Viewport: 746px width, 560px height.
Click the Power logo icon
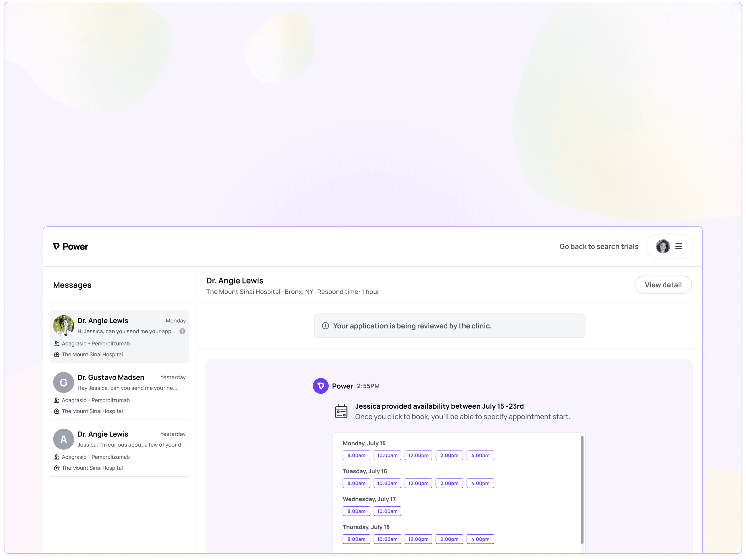[56, 246]
